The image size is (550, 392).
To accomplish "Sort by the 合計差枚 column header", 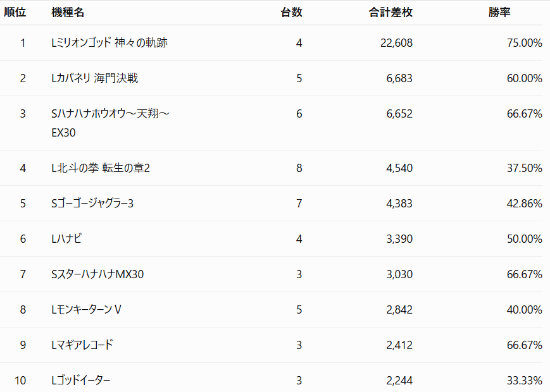I will [x=391, y=12].
